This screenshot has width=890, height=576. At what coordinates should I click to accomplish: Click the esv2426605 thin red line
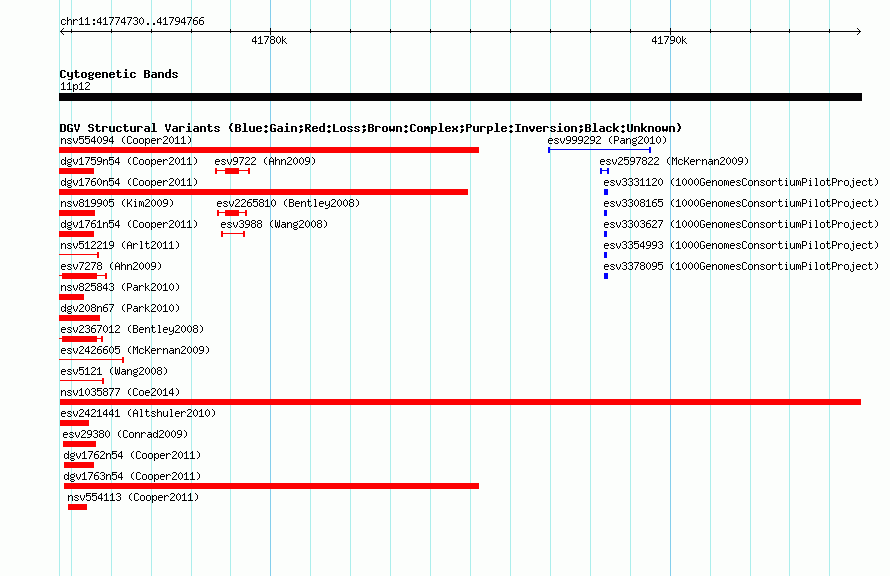(91, 360)
